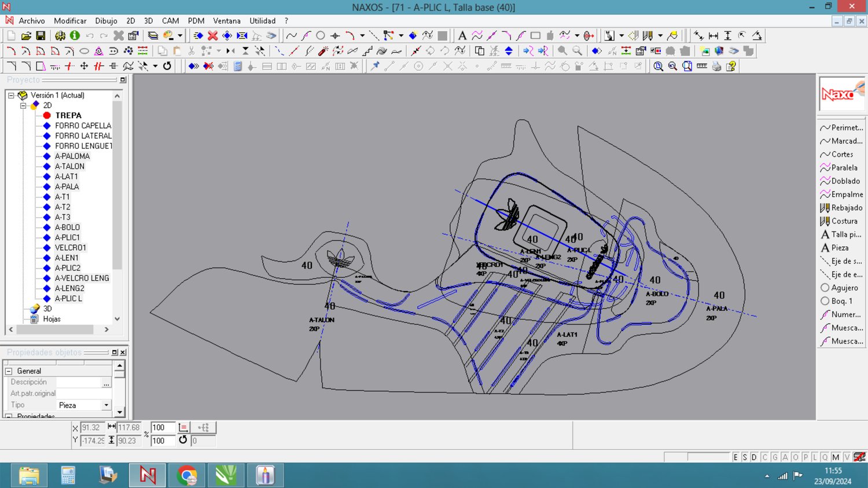
Task: Collapse the Versión 1 (Actual) tree node
Action: pos(11,96)
